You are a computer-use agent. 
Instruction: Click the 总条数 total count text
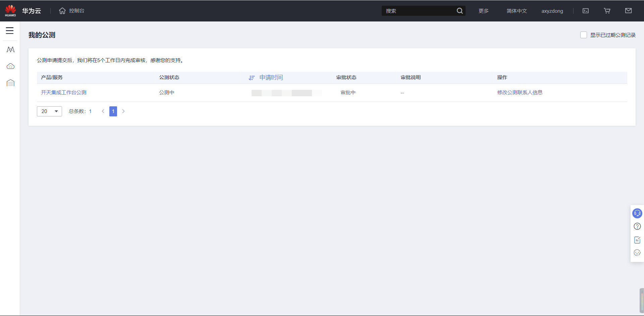click(x=80, y=111)
